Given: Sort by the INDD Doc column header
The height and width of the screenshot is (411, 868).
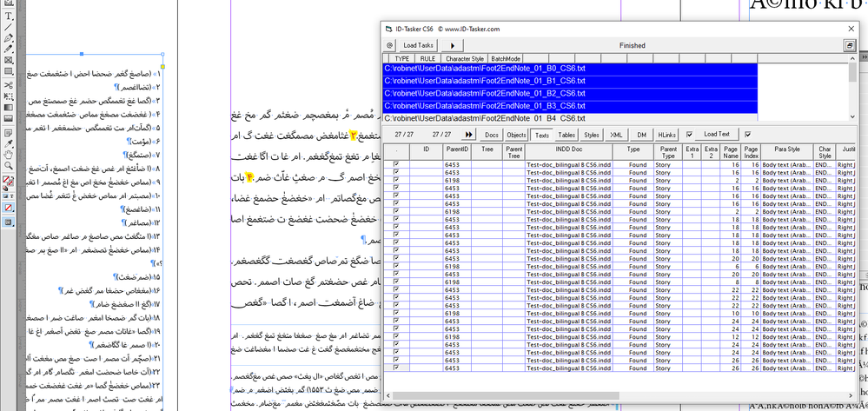Looking at the screenshot, I should [x=569, y=152].
